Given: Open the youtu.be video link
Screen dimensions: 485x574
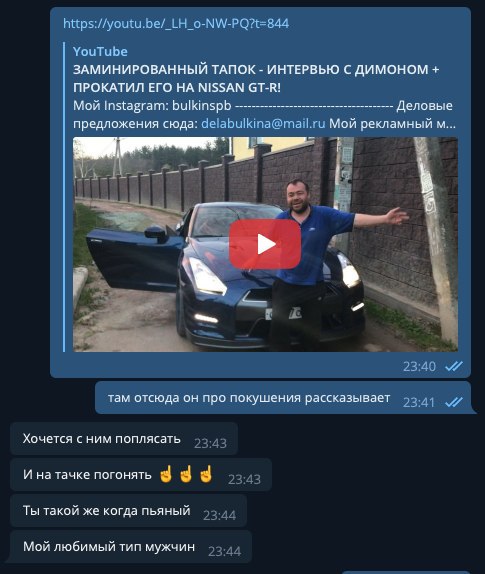Looking at the screenshot, I should pos(176,24).
